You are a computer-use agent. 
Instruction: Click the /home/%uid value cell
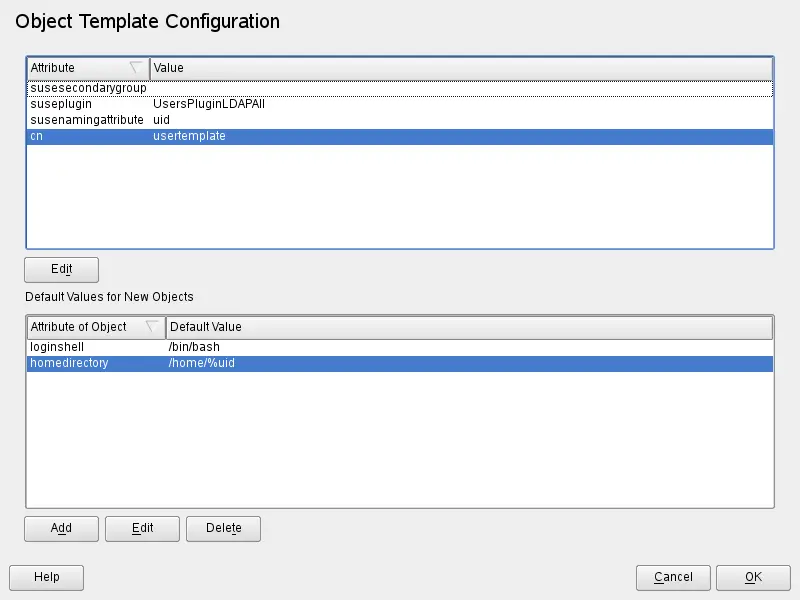(201, 363)
